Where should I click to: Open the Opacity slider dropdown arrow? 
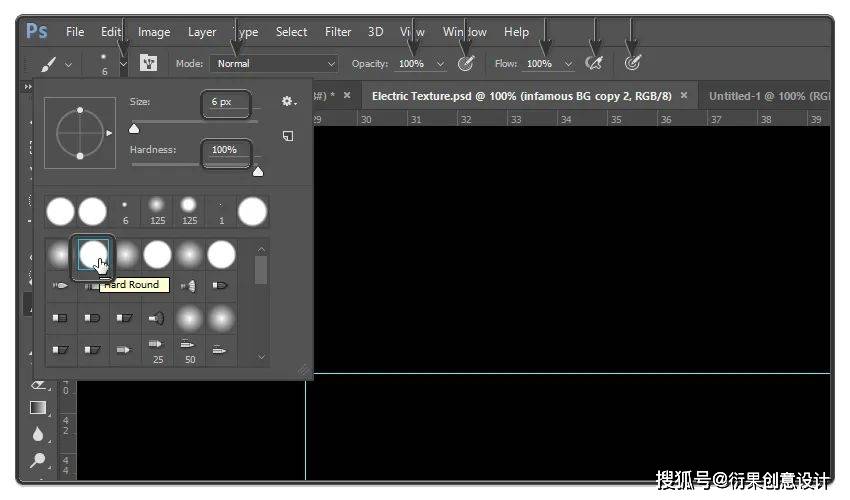coord(441,64)
